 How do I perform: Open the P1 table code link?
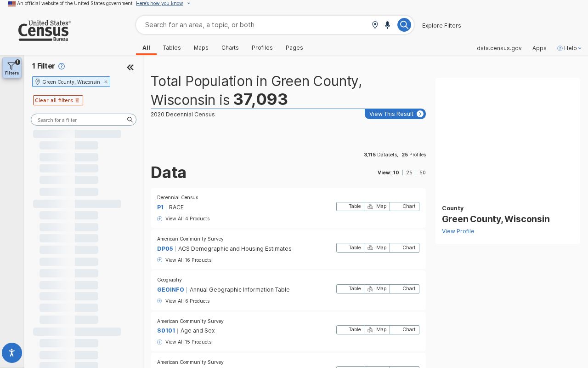pos(160,207)
